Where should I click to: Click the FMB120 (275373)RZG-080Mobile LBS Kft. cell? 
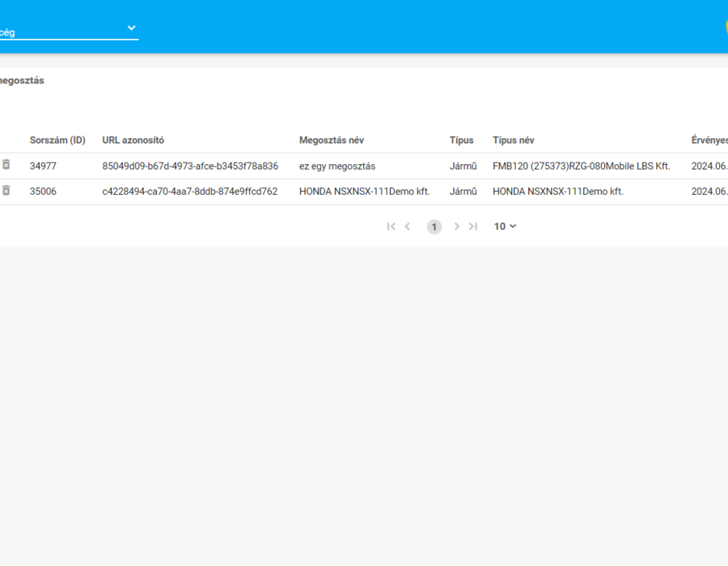tap(582, 166)
